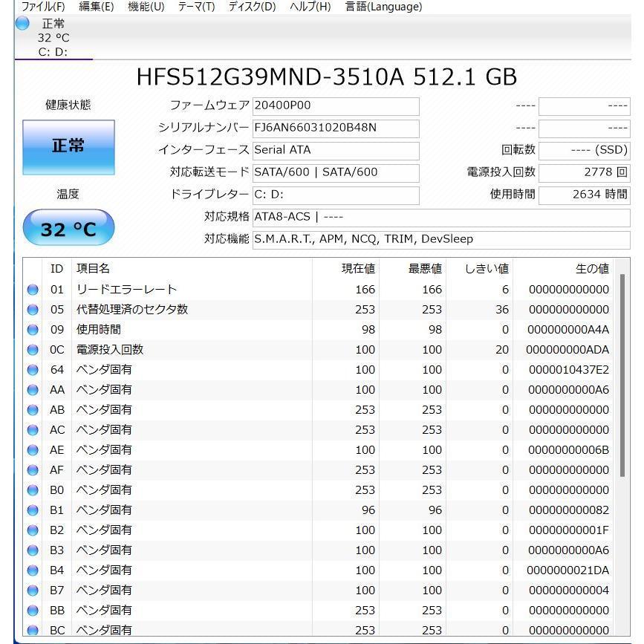The height and width of the screenshot is (644, 644).
Task: Click the blue indicator beside attribute 64 ベンダ固有
Action: [32, 369]
